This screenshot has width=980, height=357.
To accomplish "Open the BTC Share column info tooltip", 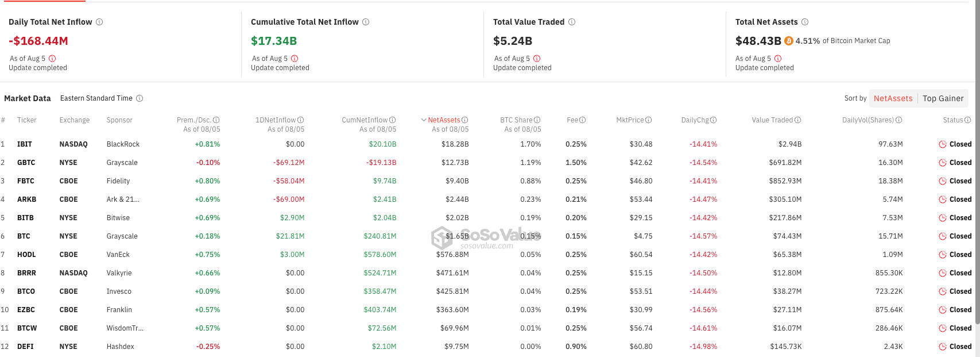I will [x=538, y=120].
